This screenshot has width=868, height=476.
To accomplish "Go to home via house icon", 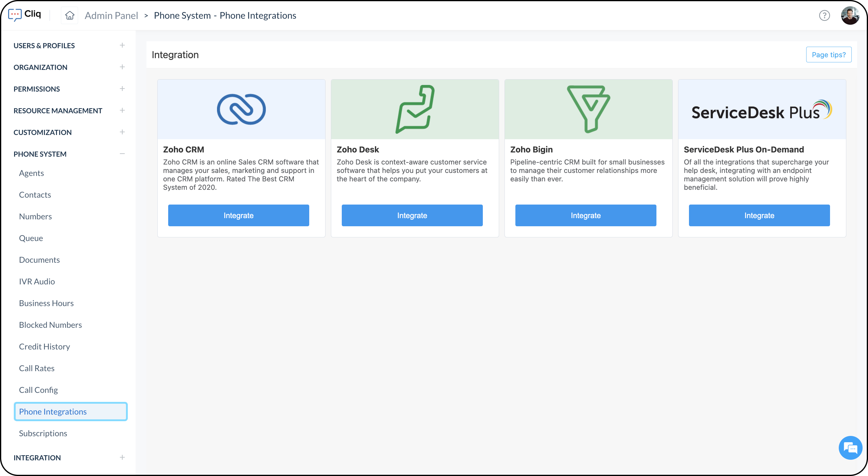I will (69, 15).
